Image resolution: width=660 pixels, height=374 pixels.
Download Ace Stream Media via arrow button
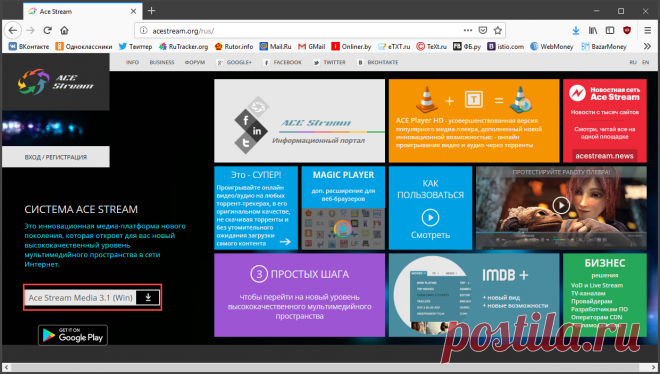click(148, 297)
